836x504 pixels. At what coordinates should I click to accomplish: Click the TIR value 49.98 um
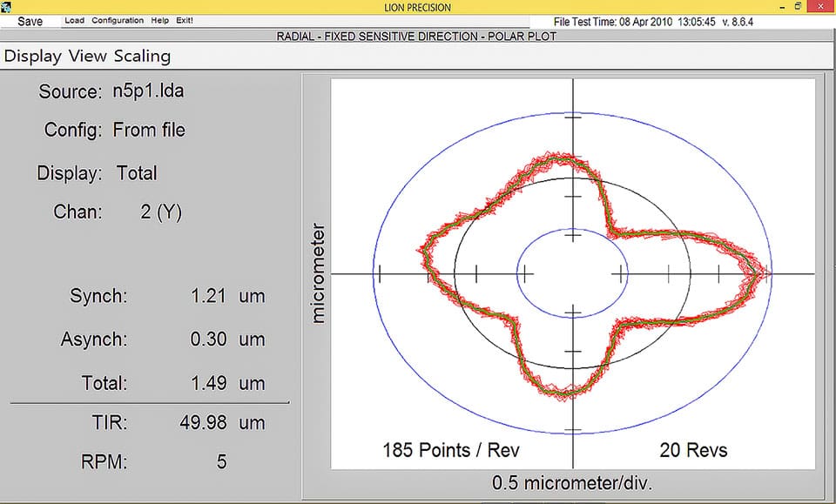(x=222, y=422)
